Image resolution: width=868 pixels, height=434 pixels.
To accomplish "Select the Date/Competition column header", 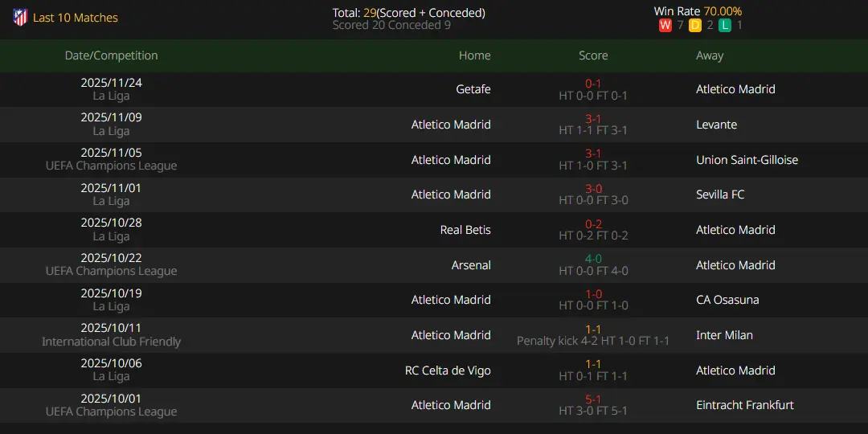I will click(x=111, y=55).
